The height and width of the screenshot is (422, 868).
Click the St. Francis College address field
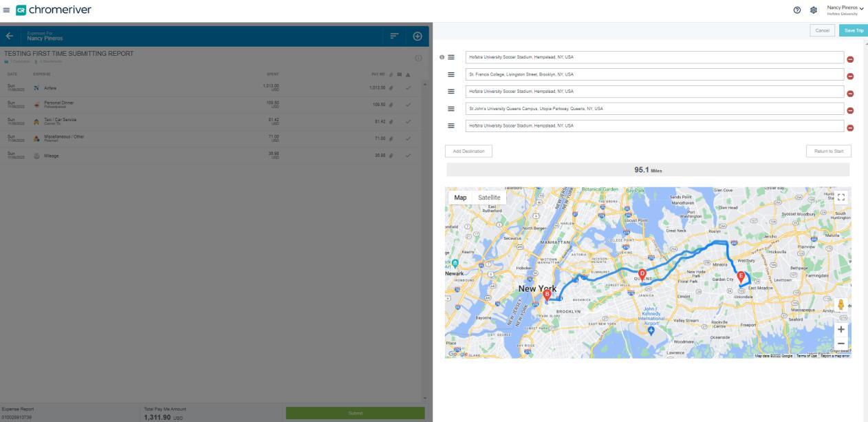(655, 74)
